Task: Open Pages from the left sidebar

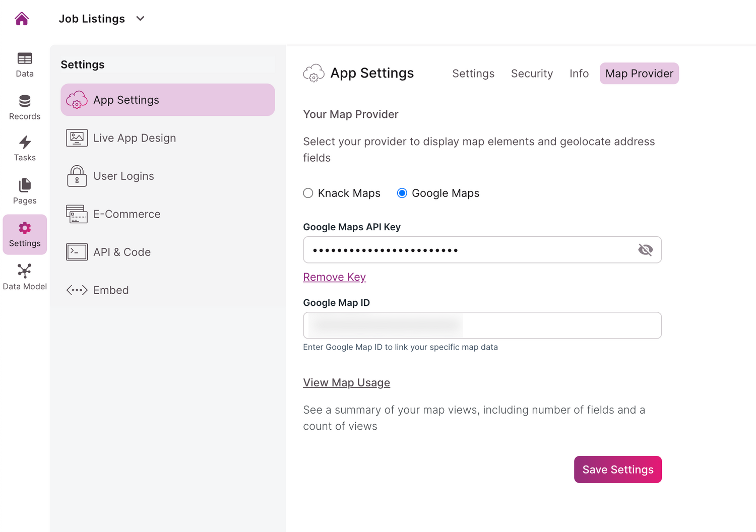Action: 24,191
